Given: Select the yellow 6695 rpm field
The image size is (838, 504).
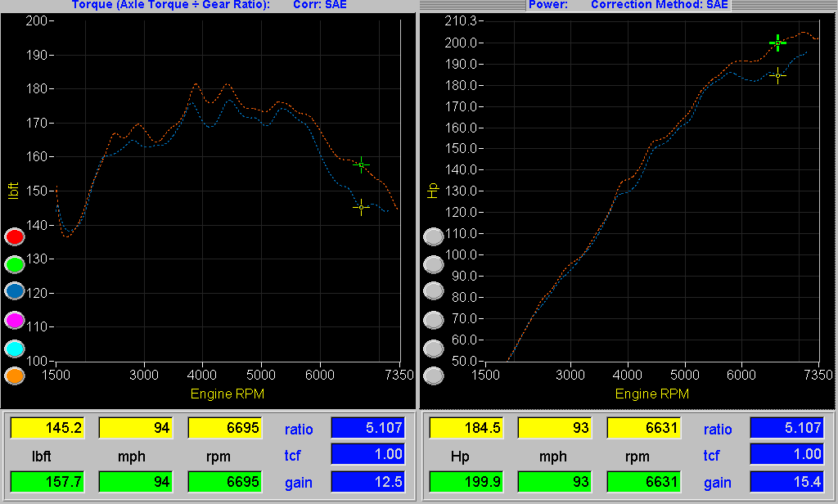Looking at the screenshot, I should tap(225, 428).
